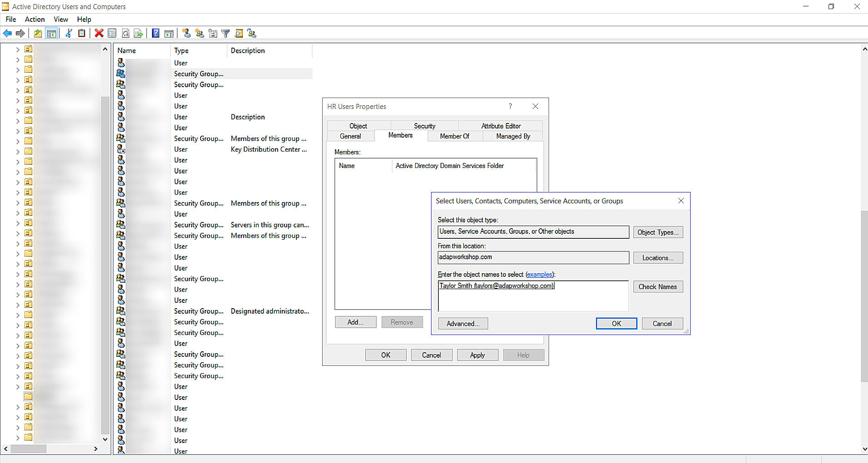Create a new user with the toolbar icon

[x=186, y=33]
